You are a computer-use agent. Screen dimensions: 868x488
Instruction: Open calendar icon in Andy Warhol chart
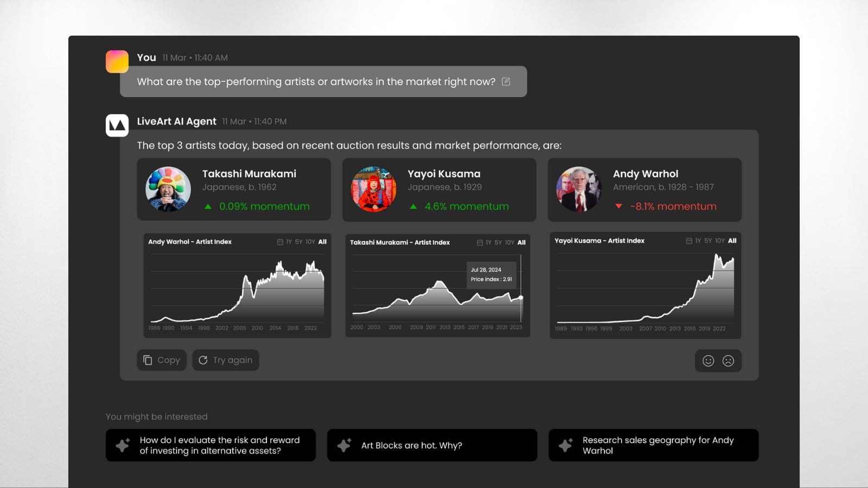280,242
